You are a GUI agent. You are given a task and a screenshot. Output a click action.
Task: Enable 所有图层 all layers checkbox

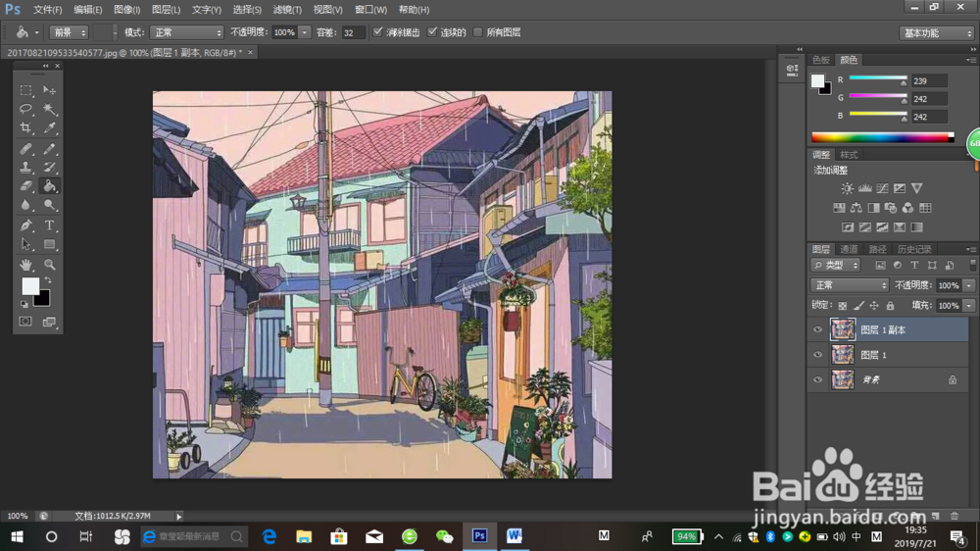click(x=478, y=32)
